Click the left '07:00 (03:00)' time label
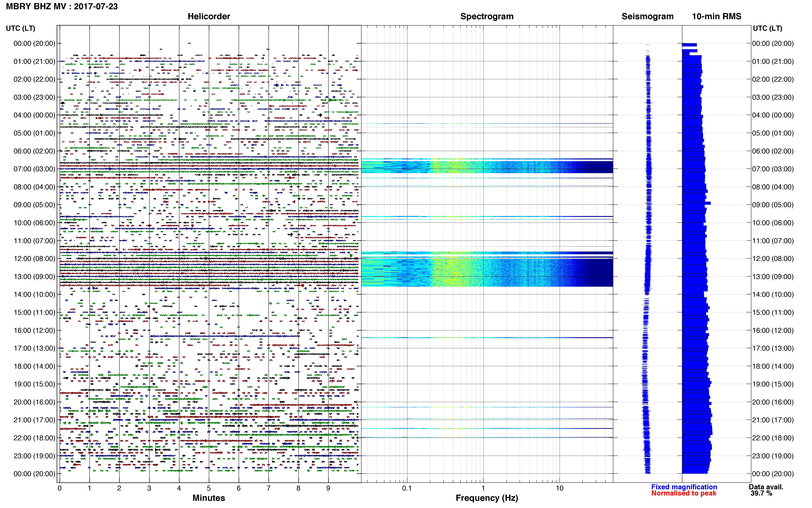 tap(34, 169)
